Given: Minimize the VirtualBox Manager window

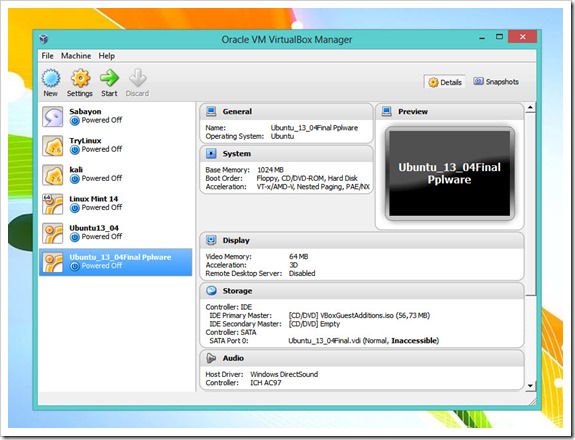Looking at the screenshot, I should point(482,37).
